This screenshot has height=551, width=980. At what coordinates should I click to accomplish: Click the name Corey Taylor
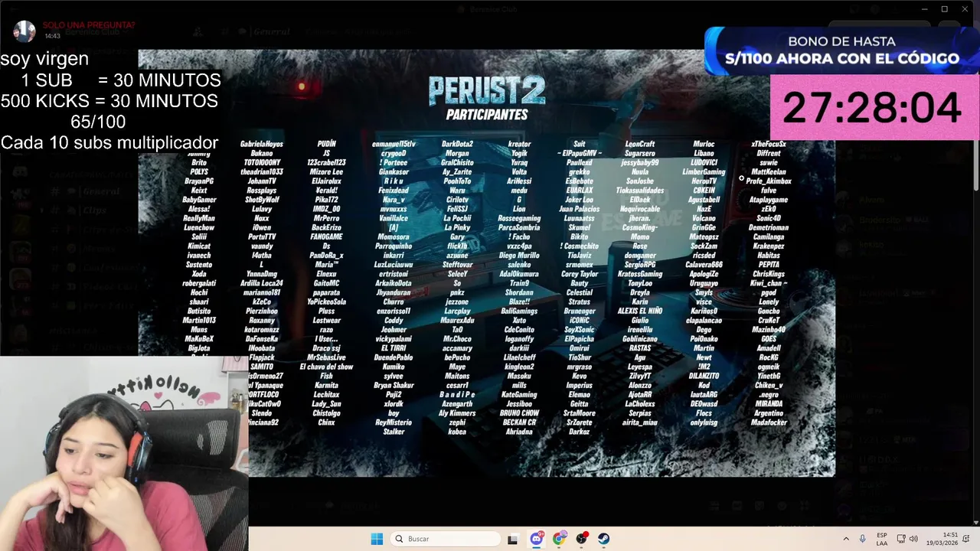580,274
